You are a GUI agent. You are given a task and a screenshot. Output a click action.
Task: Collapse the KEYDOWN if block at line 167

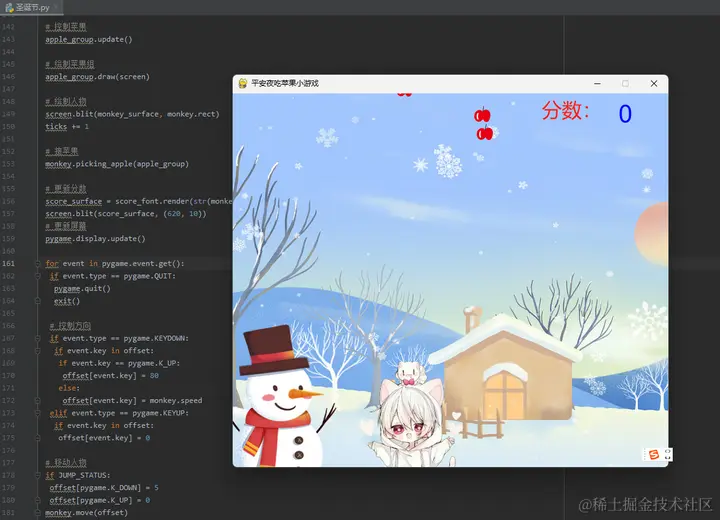[38, 339]
